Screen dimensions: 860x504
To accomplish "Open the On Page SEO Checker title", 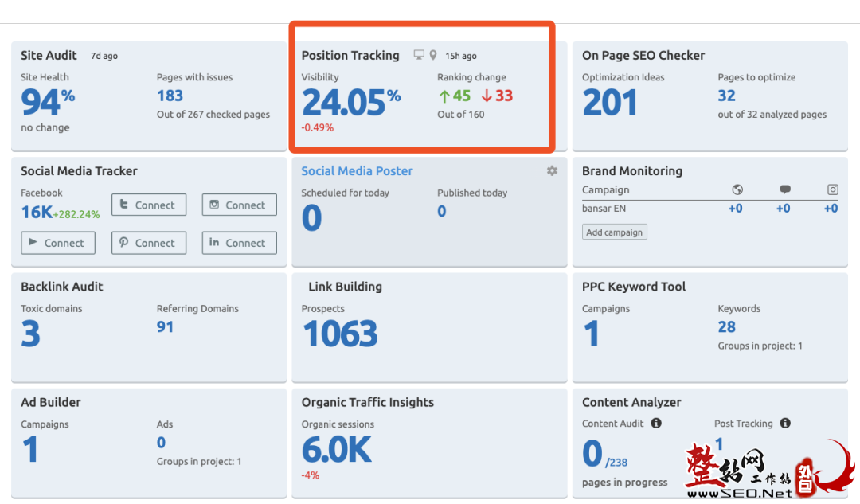I will [x=643, y=56].
